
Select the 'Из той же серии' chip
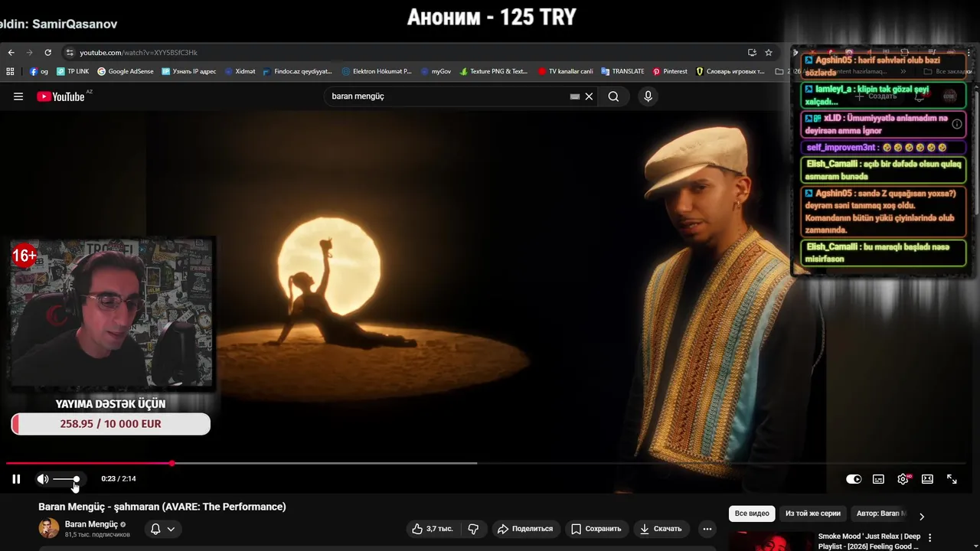(813, 514)
